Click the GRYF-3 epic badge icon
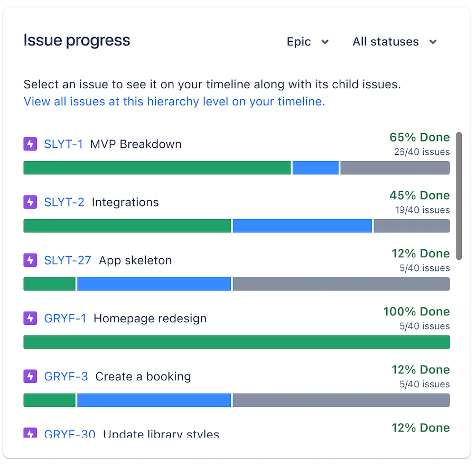The width and height of the screenshot is (476, 468). point(30,376)
